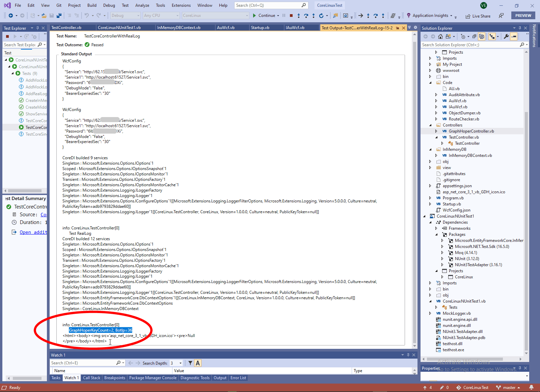
Task: Click the Open additional output link
Action: point(33,232)
